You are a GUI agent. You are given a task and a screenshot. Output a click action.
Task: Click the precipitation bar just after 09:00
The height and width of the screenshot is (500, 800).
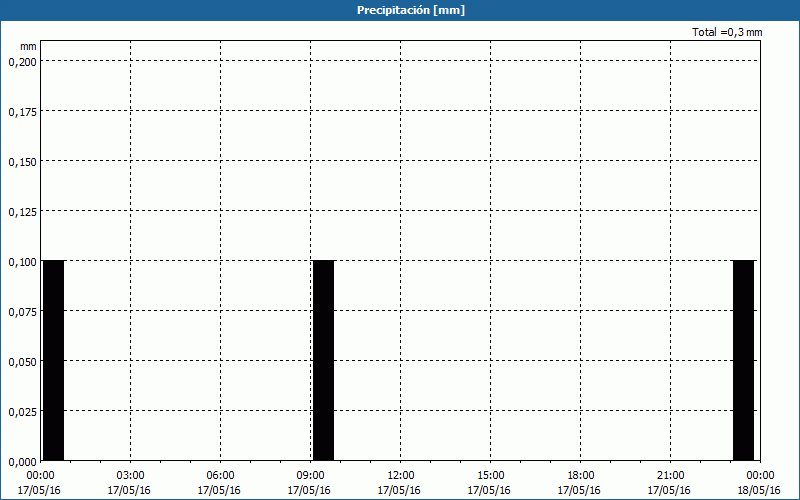(x=323, y=361)
